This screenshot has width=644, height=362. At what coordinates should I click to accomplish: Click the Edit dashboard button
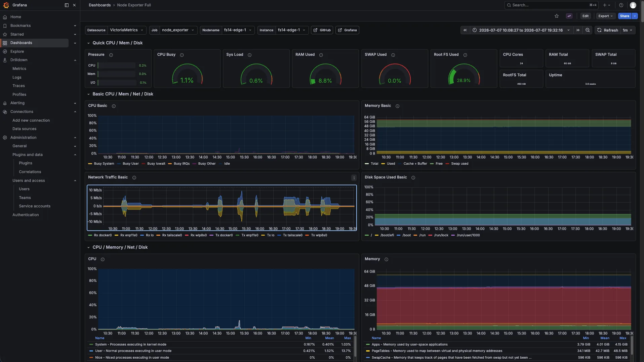pos(586,16)
